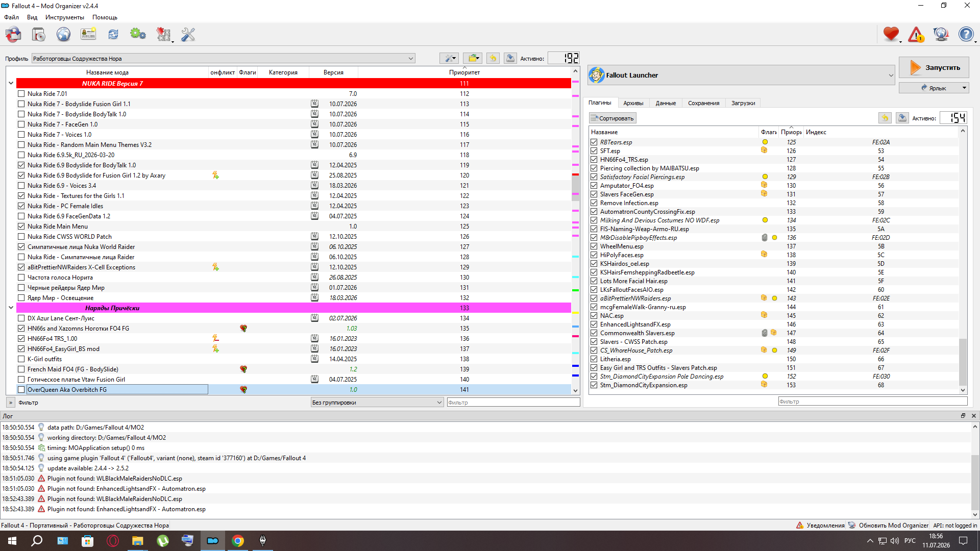Enable K-Girl outfits mod checkbox
This screenshot has width=980, height=551.
pos(21,359)
